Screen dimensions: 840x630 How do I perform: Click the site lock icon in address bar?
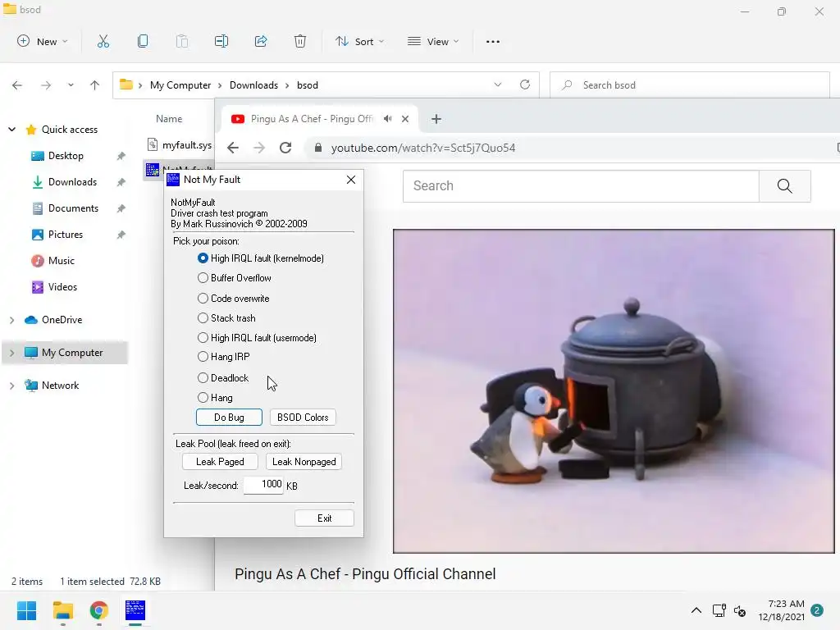[318, 148]
